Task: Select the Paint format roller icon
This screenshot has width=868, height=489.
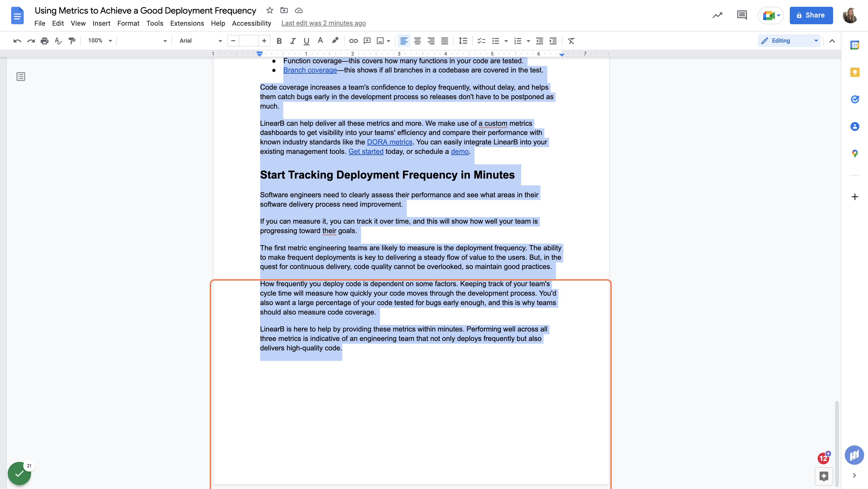Action: point(72,41)
